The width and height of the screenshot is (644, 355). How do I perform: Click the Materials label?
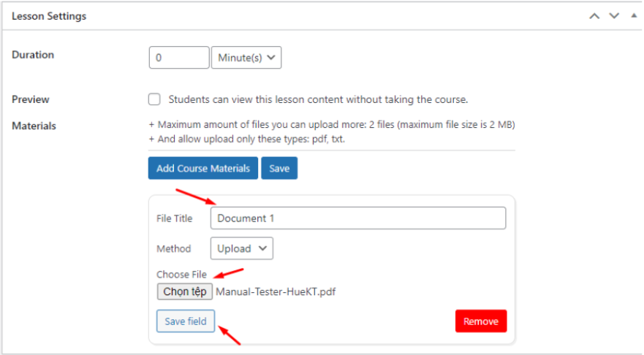34,126
